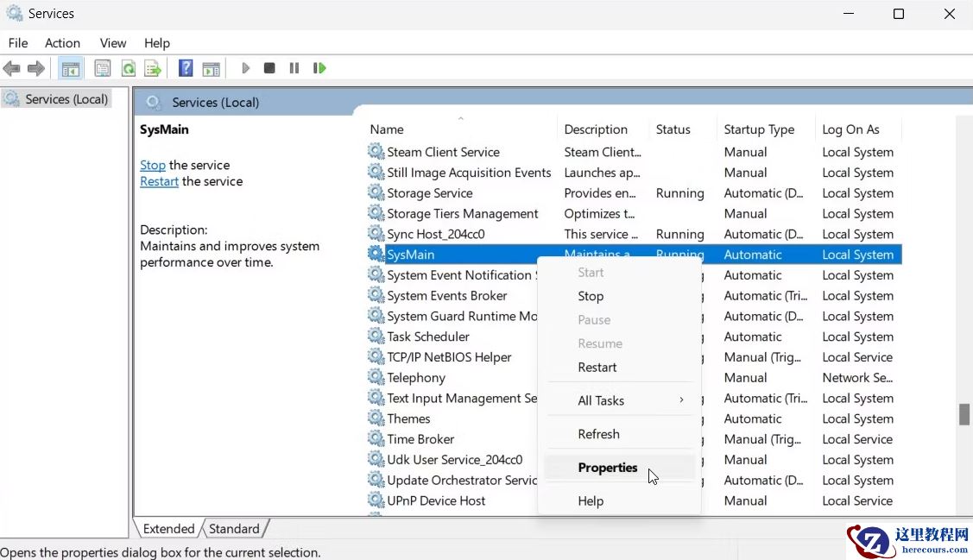The image size is (973, 560).
Task: Click the Help toolbar icon
Action: (185, 67)
